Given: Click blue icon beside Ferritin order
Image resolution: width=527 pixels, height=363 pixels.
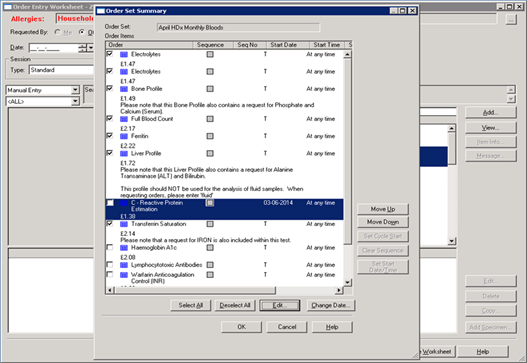Looking at the screenshot, I should pos(124,136).
